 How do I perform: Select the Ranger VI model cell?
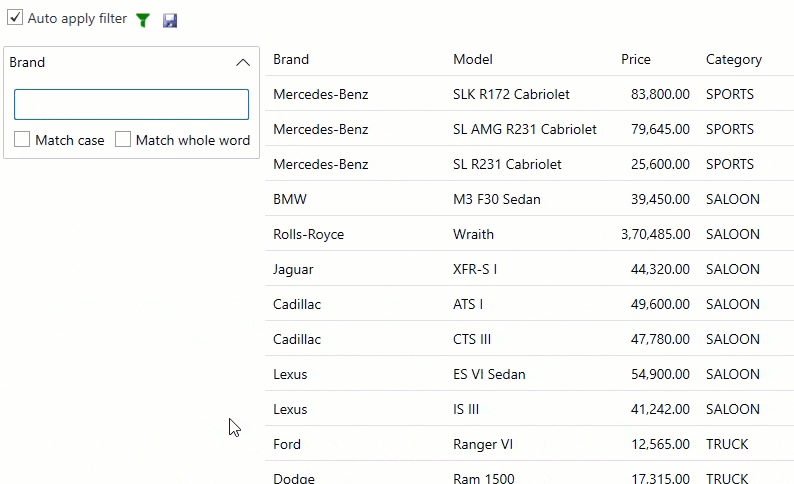(483, 445)
